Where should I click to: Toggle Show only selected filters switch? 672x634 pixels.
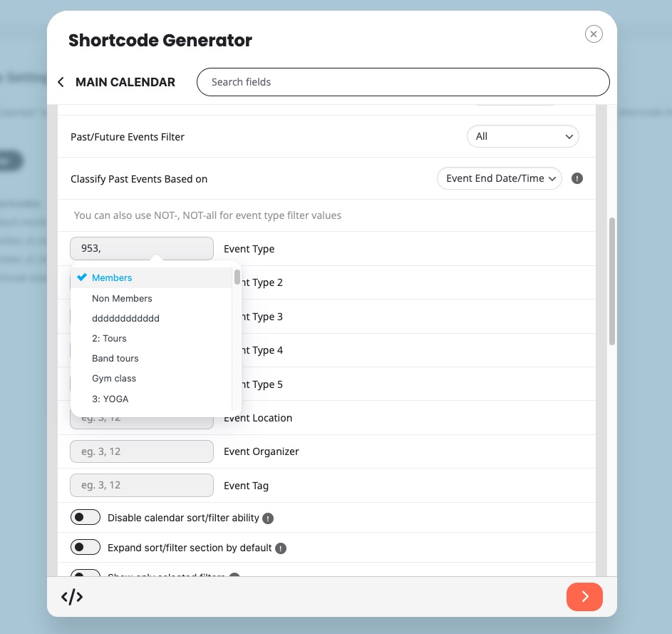(x=85, y=574)
